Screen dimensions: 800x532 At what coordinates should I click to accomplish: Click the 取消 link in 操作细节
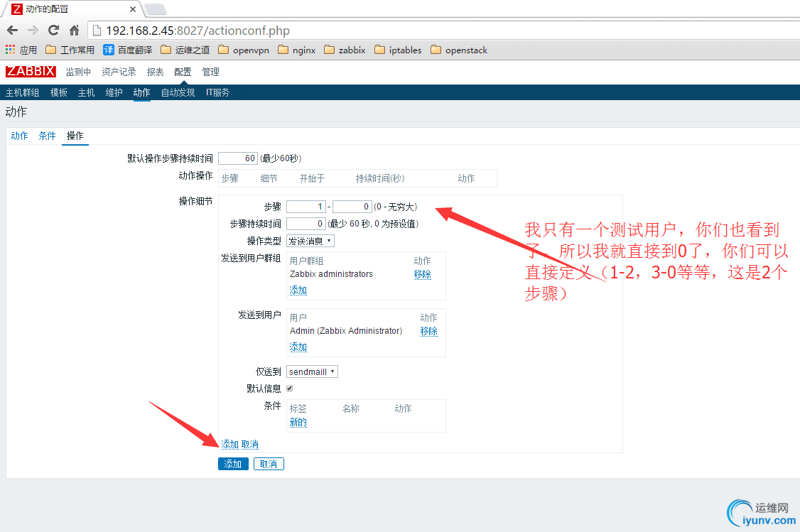(x=249, y=444)
